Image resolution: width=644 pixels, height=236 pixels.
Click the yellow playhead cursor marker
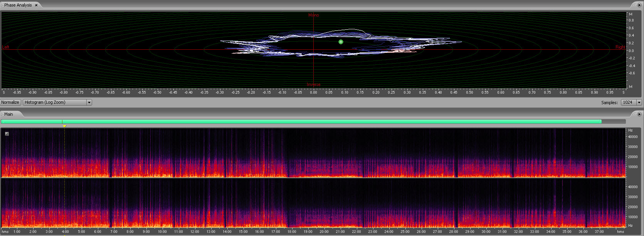pyautogui.click(x=64, y=126)
